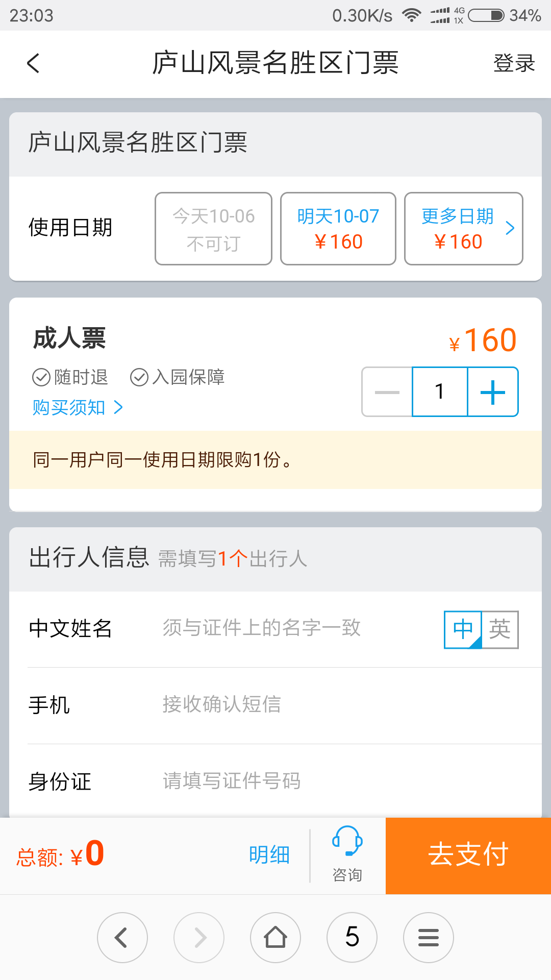Tap the 手机 phone number field
Image resolution: width=551 pixels, height=980 pixels.
[x=306, y=705]
